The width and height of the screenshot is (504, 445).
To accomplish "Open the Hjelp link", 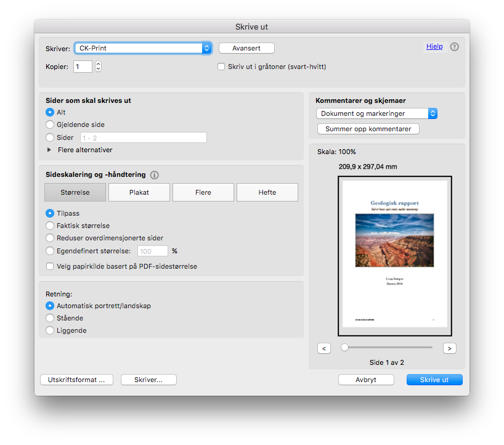I will coord(434,47).
